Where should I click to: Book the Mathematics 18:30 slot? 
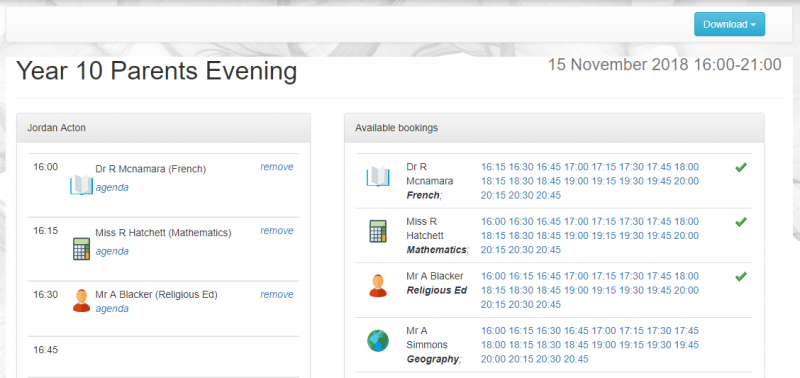pyautogui.click(x=520, y=236)
